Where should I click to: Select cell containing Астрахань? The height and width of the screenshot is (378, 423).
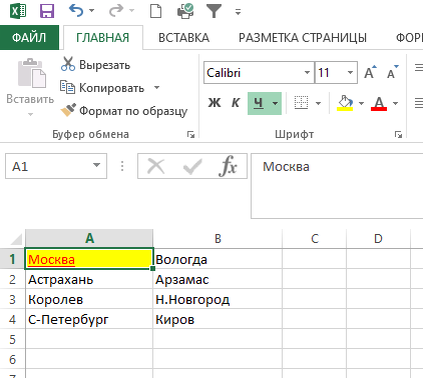[x=89, y=279]
